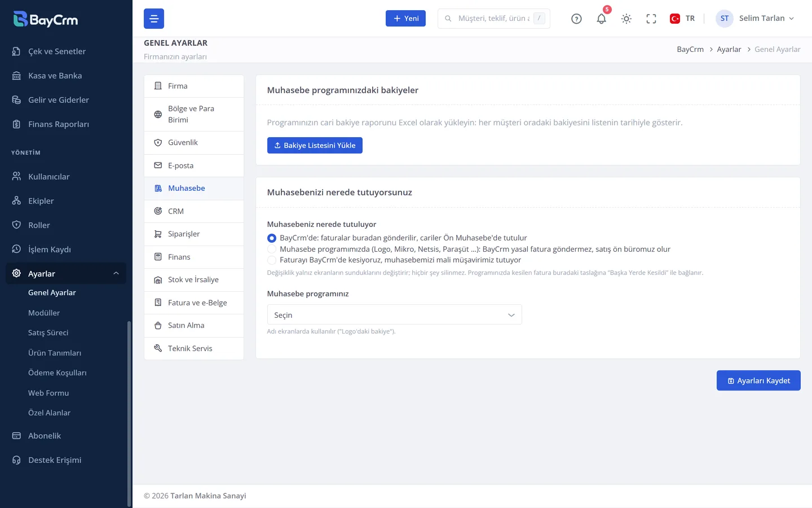Follow the Ayarlar breadcrumb link

tap(729, 50)
